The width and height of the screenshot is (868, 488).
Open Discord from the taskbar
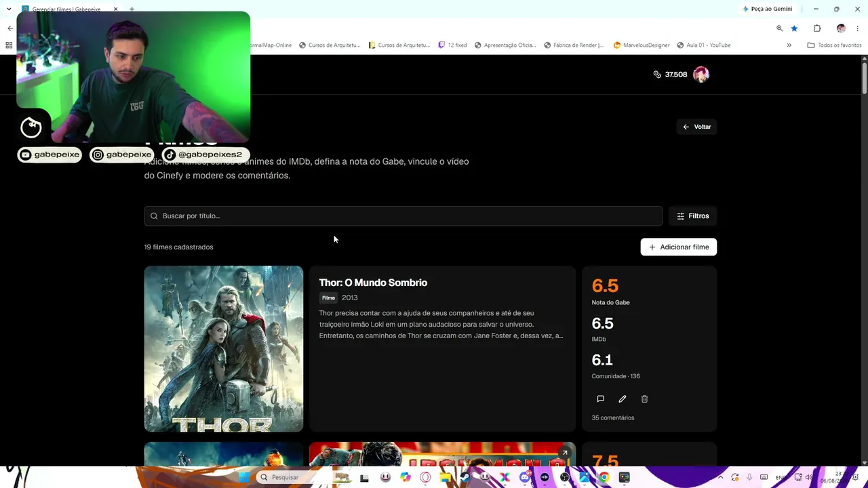[524, 477]
